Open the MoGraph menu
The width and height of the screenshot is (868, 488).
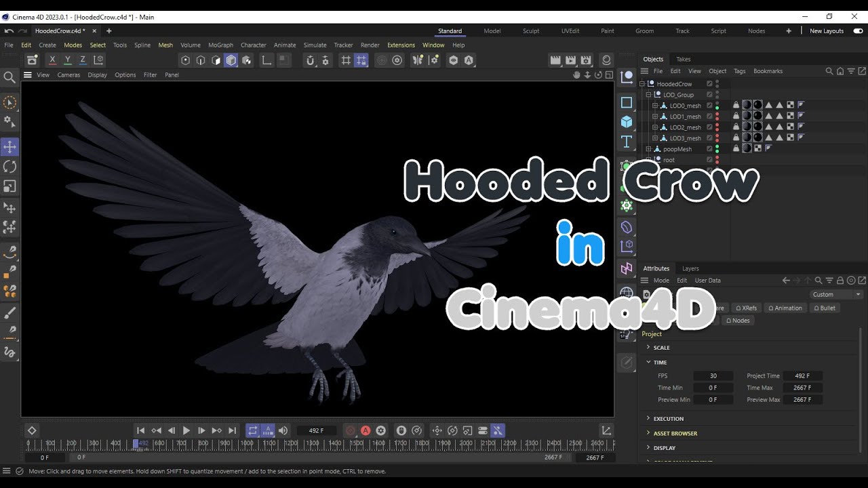pyautogui.click(x=220, y=45)
